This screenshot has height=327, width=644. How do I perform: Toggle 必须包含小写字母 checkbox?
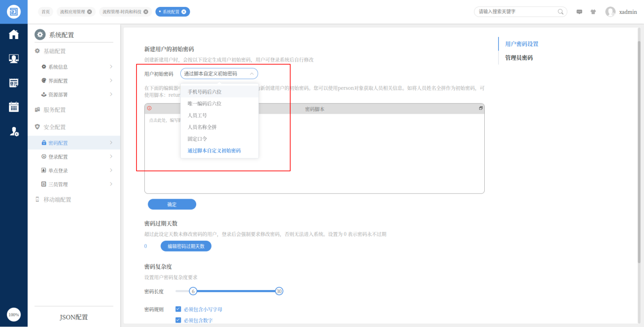click(178, 309)
